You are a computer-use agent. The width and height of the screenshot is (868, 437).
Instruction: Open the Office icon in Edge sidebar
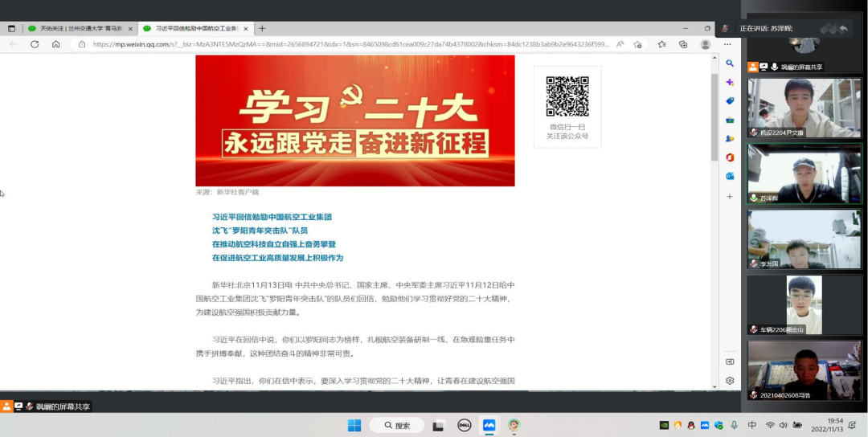[x=730, y=157]
